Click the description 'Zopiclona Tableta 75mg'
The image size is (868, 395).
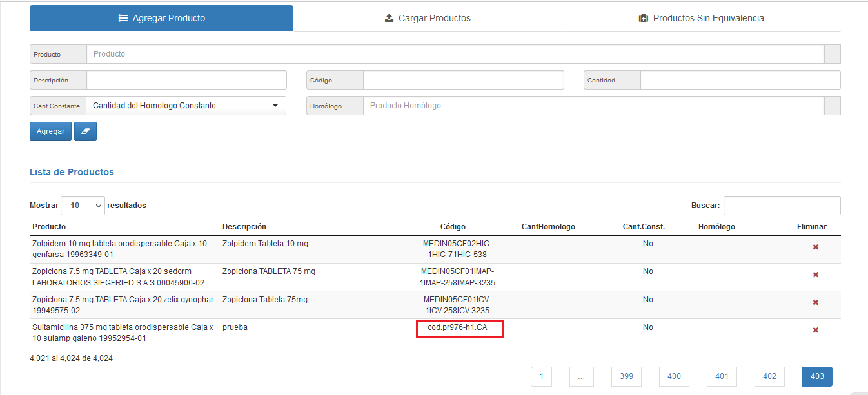coord(265,300)
